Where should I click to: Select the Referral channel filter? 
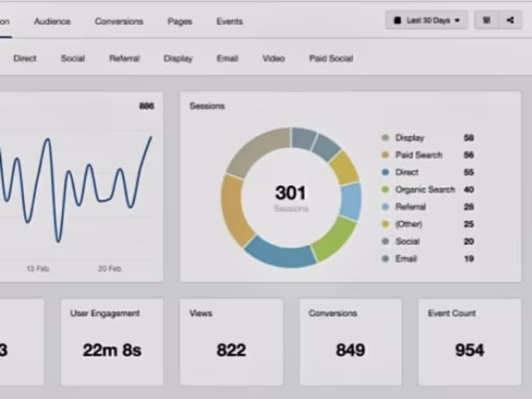[x=124, y=59]
